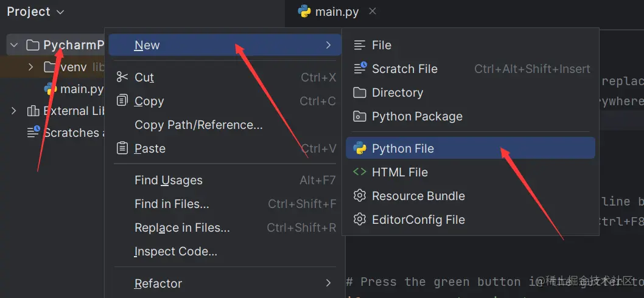Open the Project view dropdown
The width and height of the screenshot is (644, 298).
(35, 12)
